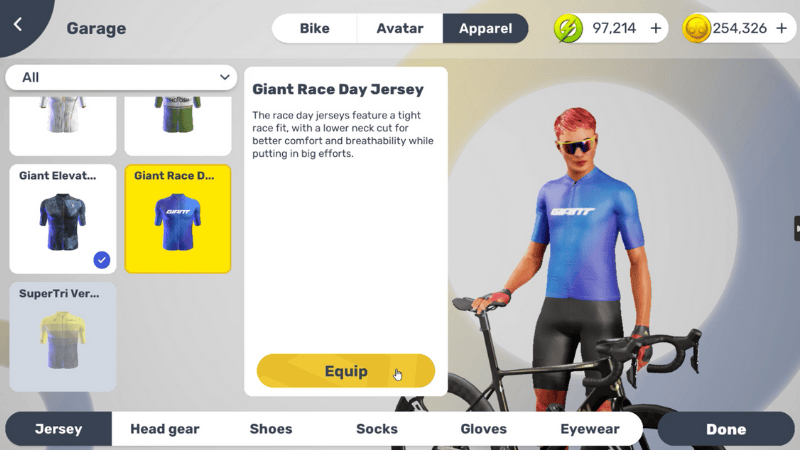Click the gold coin currency icon

tap(696, 29)
